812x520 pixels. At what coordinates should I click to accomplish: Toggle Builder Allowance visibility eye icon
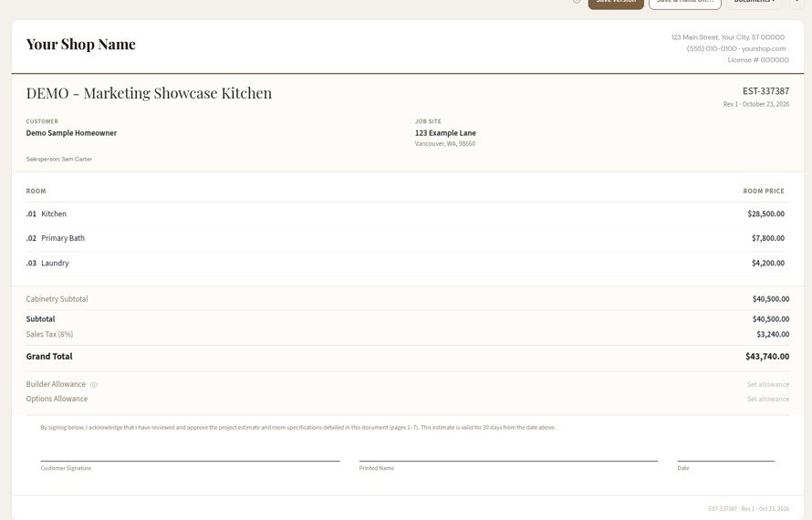pyautogui.click(x=94, y=385)
